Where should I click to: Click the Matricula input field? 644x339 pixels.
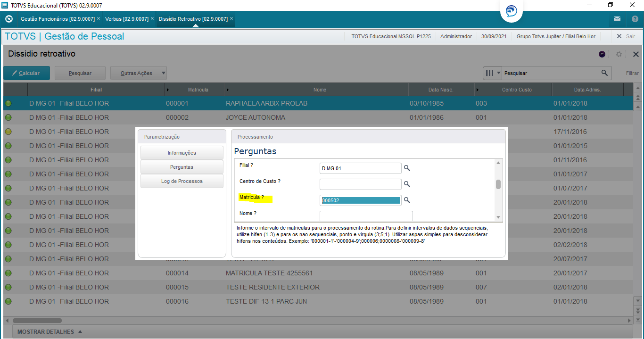pos(361,200)
